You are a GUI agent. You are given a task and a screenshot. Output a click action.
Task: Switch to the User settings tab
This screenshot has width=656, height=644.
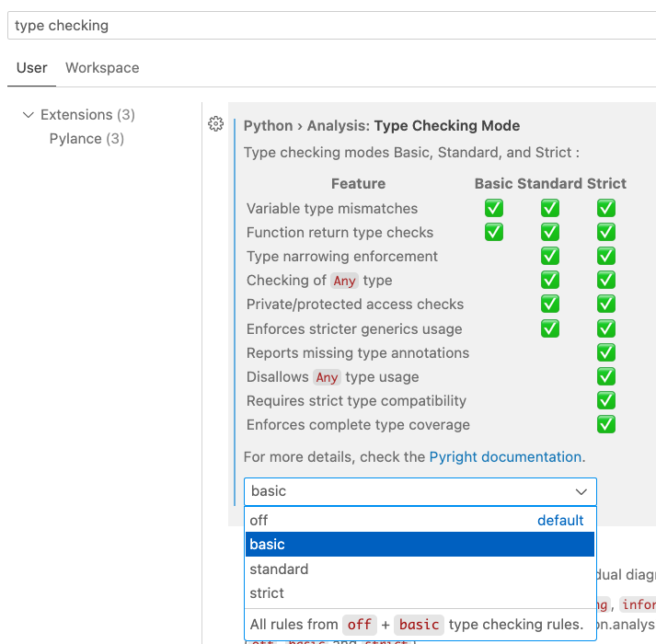(x=31, y=68)
